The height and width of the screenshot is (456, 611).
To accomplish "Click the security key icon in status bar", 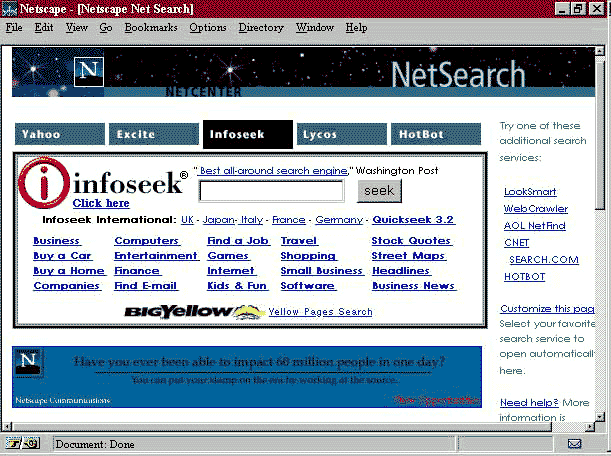I will (x=13, y=444).
